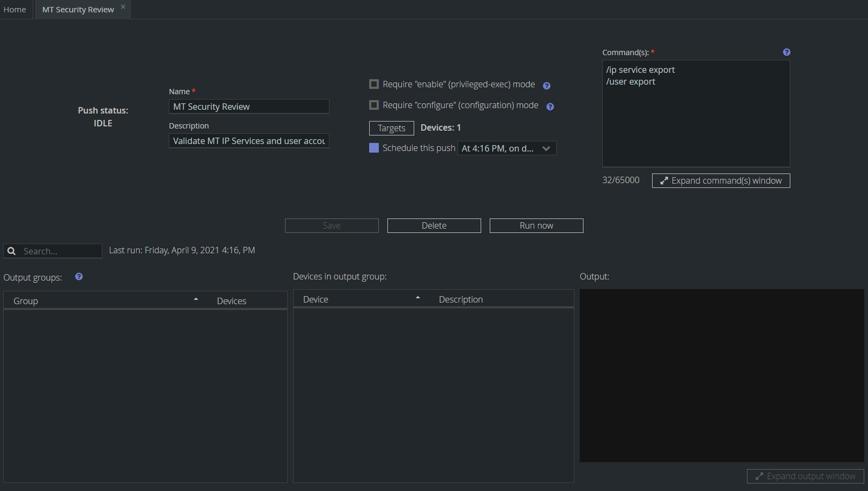This screenshot has height=491, width=868.
Task: Sort by Device column arrow
Action: pyautogui.click(x=418, y=297)
